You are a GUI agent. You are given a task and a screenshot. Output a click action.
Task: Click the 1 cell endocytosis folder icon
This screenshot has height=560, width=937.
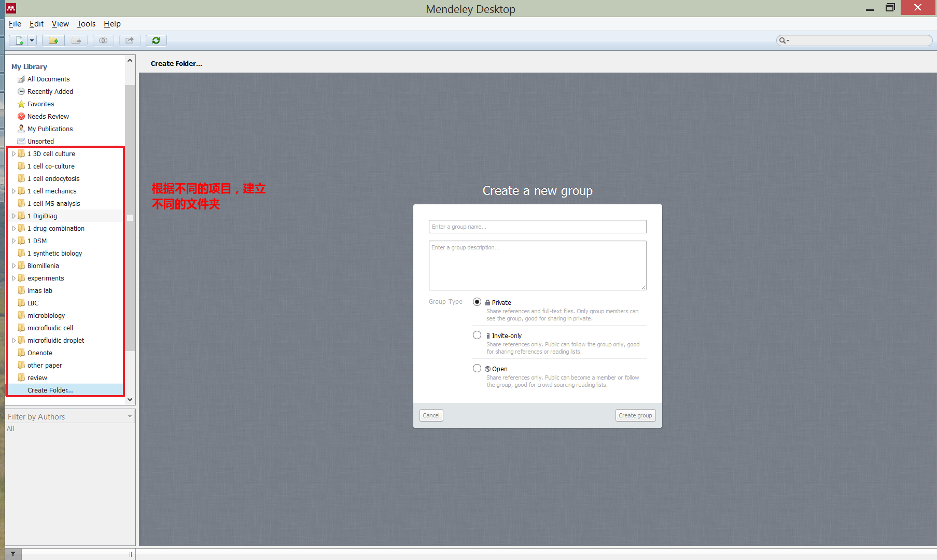coord(21,178)
